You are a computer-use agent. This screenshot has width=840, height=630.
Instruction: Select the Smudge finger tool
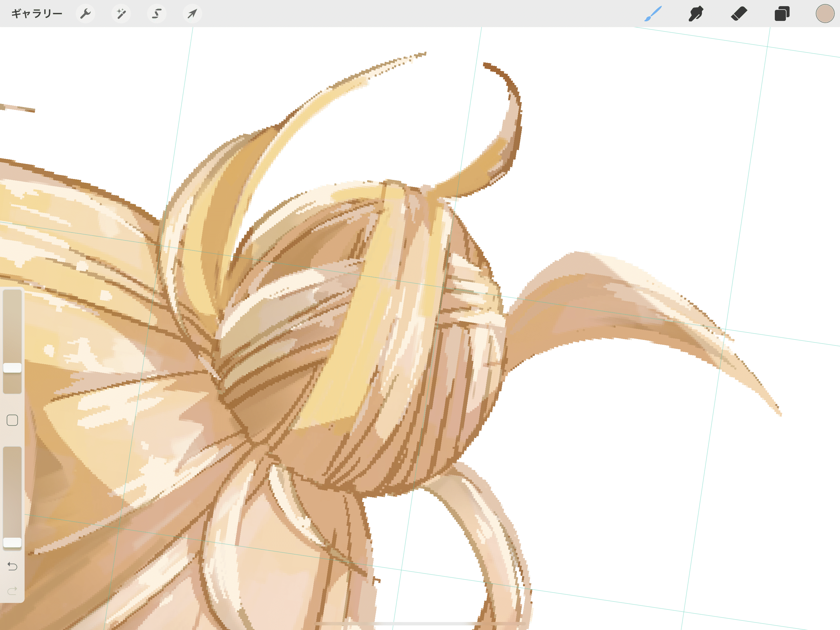(696, 14)
